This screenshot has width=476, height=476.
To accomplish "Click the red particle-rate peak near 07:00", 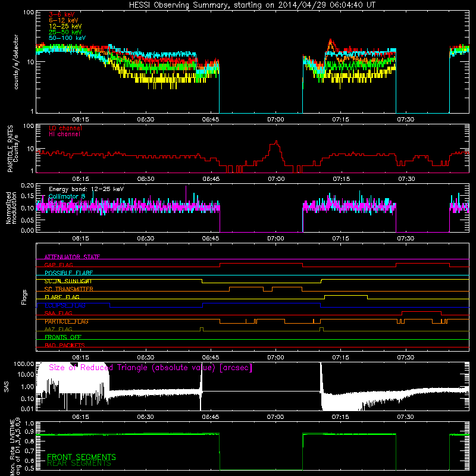I will (275, 143).
